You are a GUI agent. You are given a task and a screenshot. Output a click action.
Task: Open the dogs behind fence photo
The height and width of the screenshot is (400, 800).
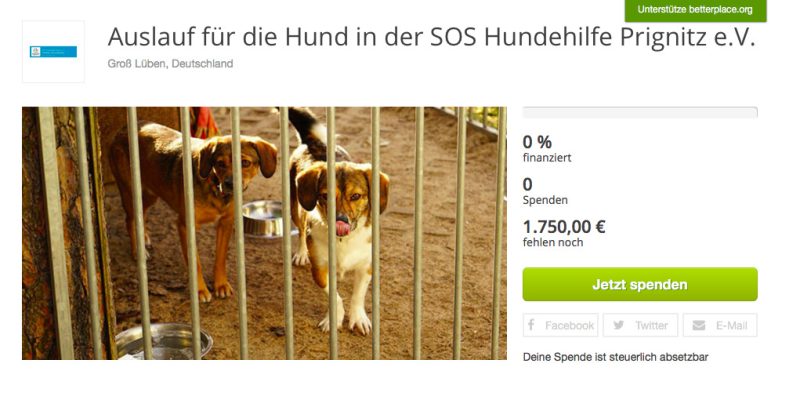(264, 233)
